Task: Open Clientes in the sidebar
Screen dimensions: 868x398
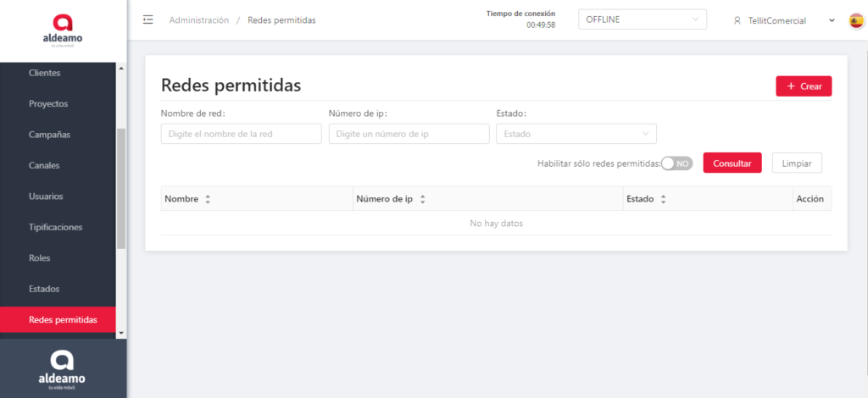Action: (44, 73)
